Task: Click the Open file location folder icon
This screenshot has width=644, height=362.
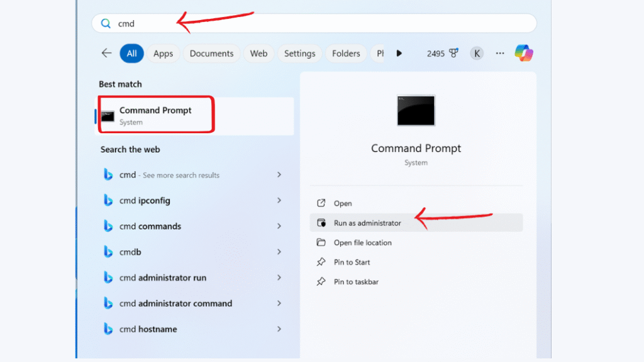Action: [321, 242]
